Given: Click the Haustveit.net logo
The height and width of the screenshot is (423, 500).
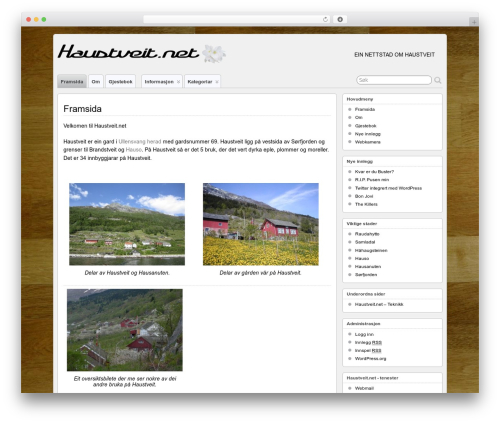Looking at the screenshot, I should coord(142,53).
